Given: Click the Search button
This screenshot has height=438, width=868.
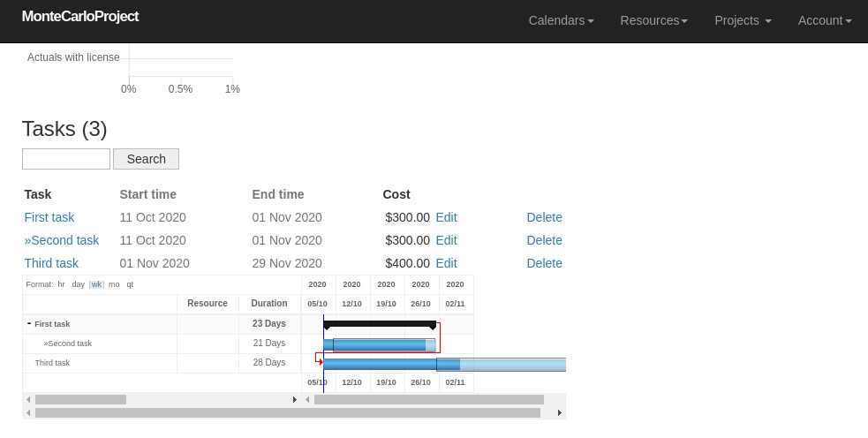Looking at the screenshot, I should click(x=146, y=159).
